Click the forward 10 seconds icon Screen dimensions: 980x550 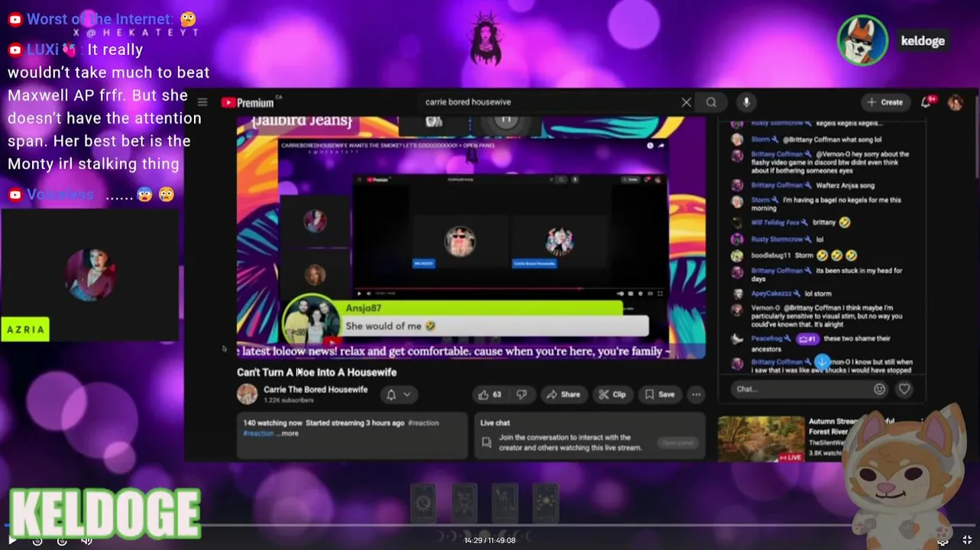pos(62,540)
